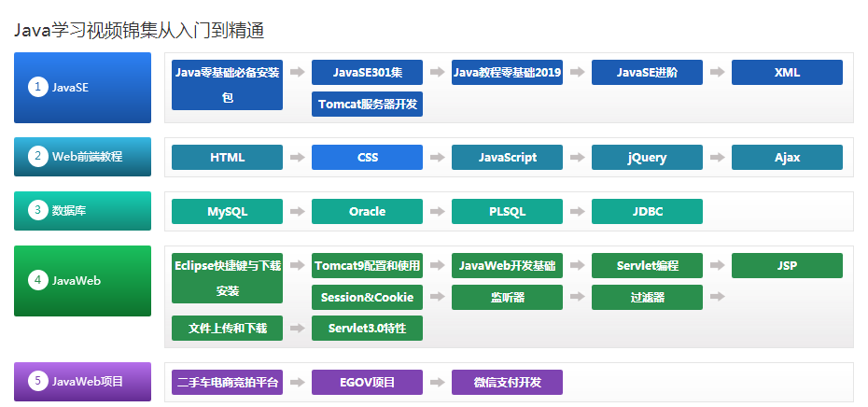This screenshot has width=868, height=407.
Task: Select the MySQL database course
Action: 227,212
